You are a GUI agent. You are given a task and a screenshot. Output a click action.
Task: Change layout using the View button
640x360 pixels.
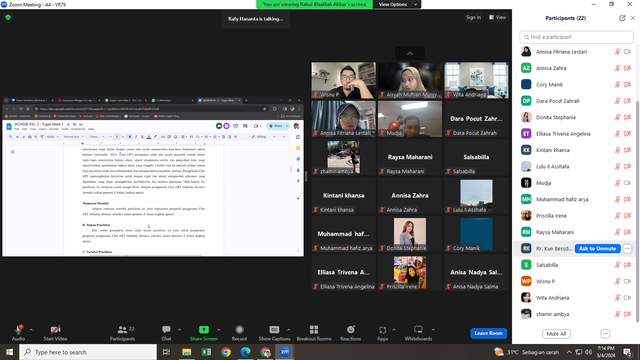pos(498,18)
